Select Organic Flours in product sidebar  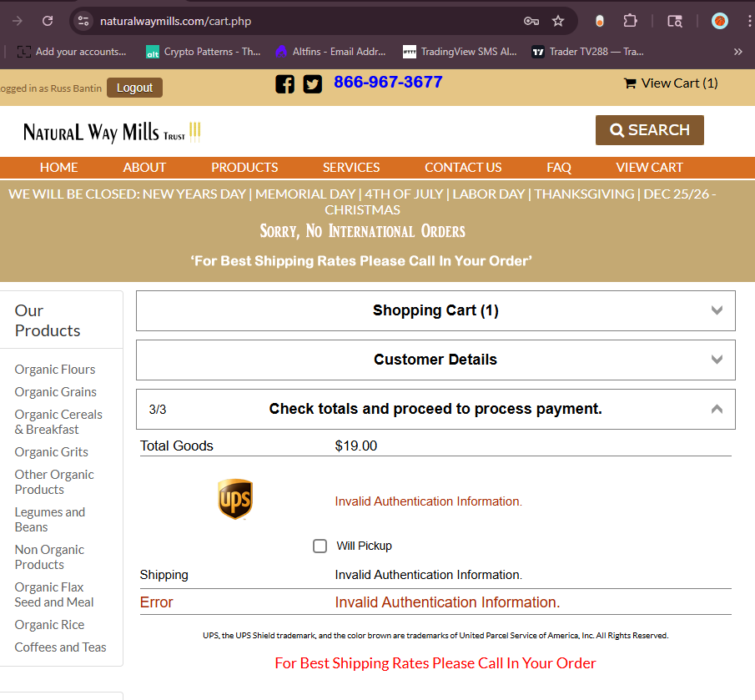tap(55, 370)
